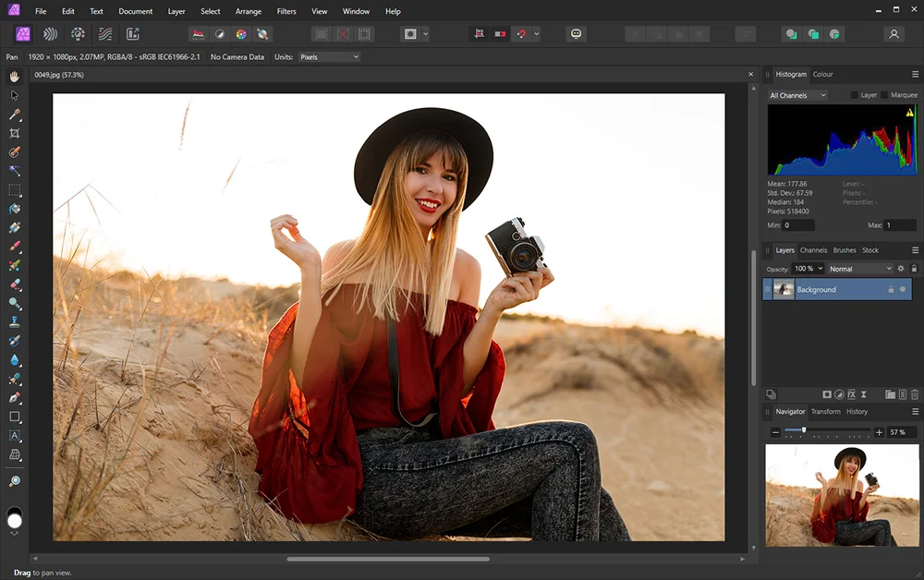This screenshot has width=924, height=580.
Task: Toggle visibility of the Background layer
Action: (x=903, y=290)
